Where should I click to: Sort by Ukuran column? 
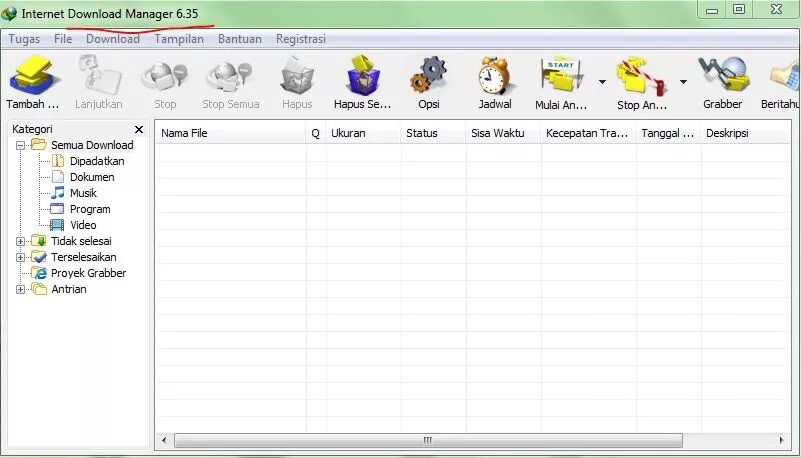coord(364,133)
